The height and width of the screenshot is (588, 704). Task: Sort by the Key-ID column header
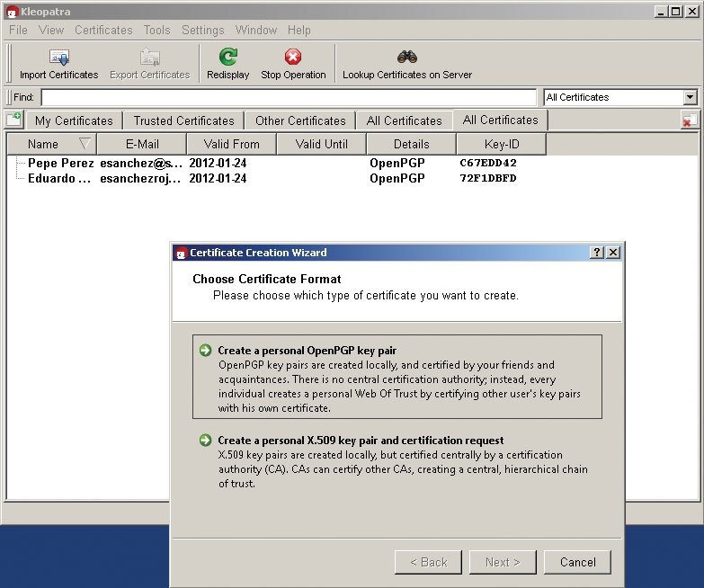(502, 144)
